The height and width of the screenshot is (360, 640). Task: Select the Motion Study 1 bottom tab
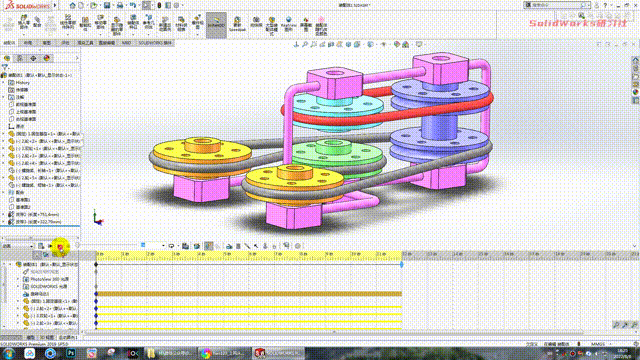[x=68, y=338]
